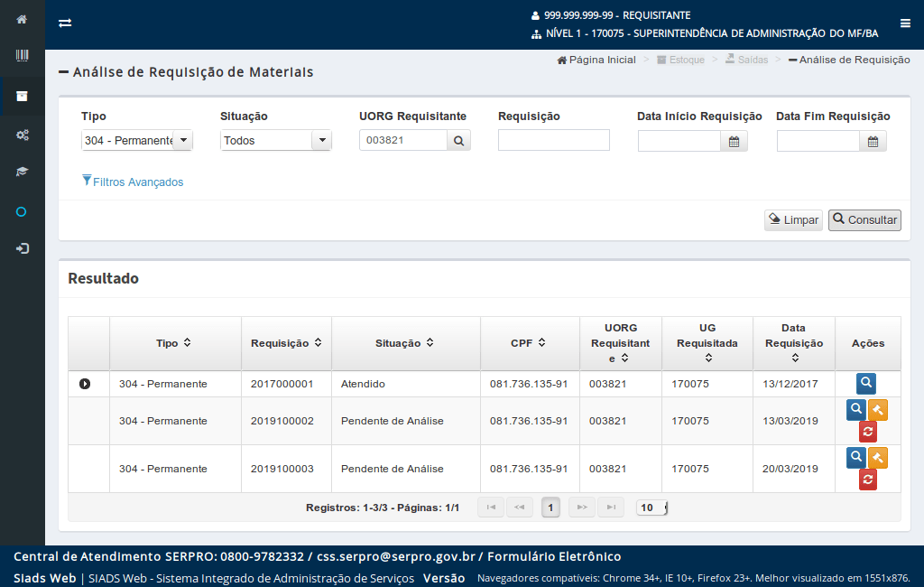This screenshot has height=587, width=924.
Task: Sort table by Data Requisição column
Action: (795, 359)
